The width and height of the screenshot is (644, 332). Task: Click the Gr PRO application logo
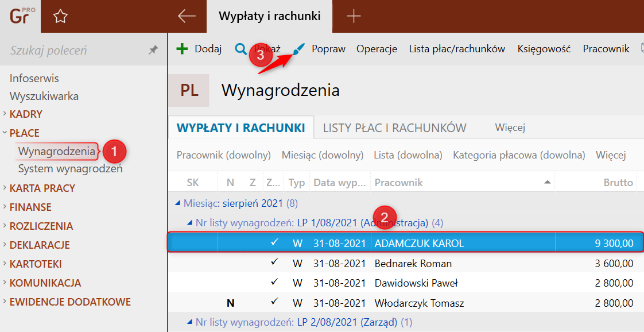[x=22, y=16]
